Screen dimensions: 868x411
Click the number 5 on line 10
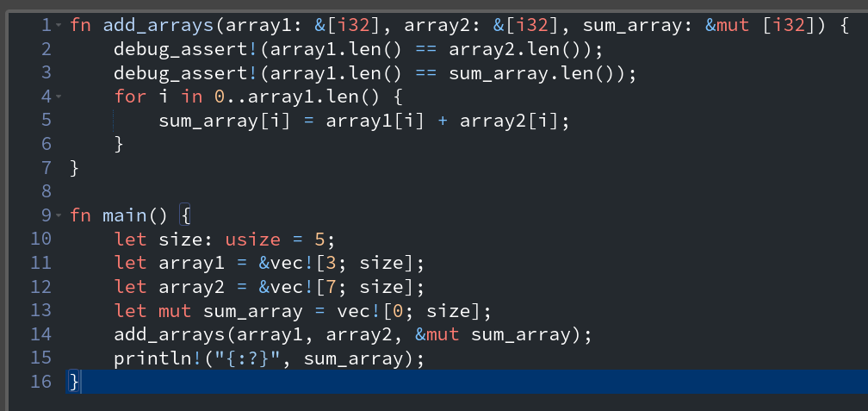click(x=320, y=240)
